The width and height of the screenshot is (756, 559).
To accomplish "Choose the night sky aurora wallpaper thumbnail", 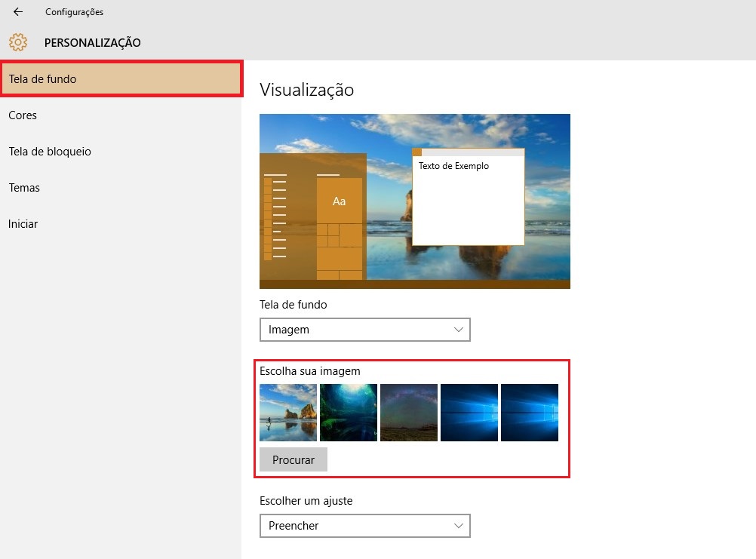I will tap(409, 413).
